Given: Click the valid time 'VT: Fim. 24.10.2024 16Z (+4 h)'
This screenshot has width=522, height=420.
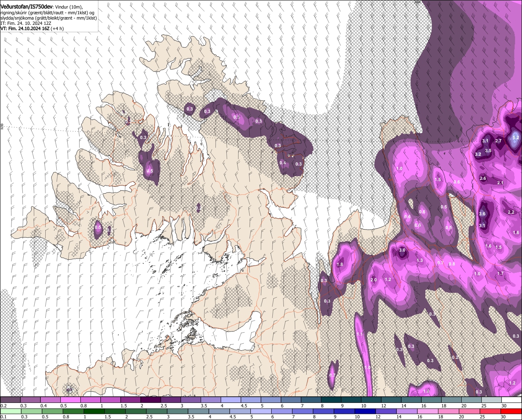Looking at the screenshot, I should point(32,29).
